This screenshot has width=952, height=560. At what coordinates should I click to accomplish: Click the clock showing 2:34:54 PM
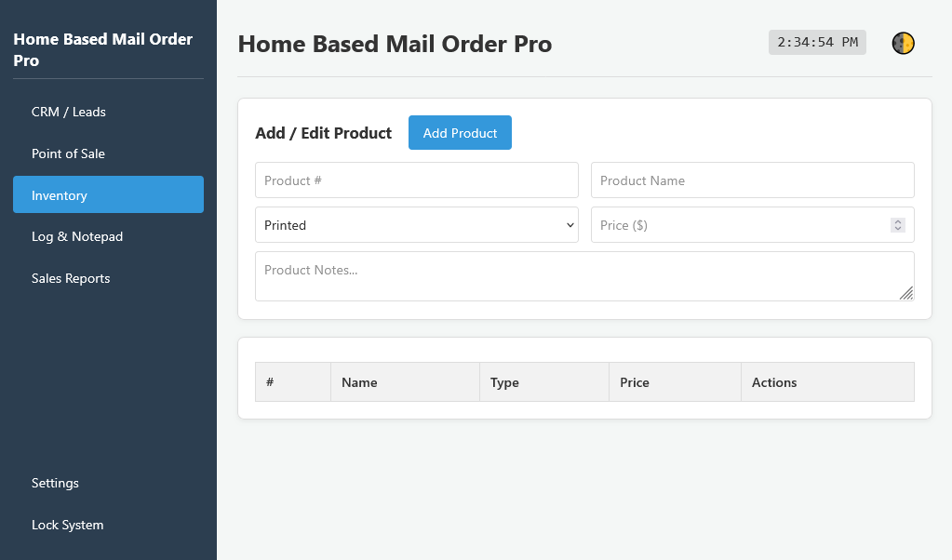click(x=817, y=43)
